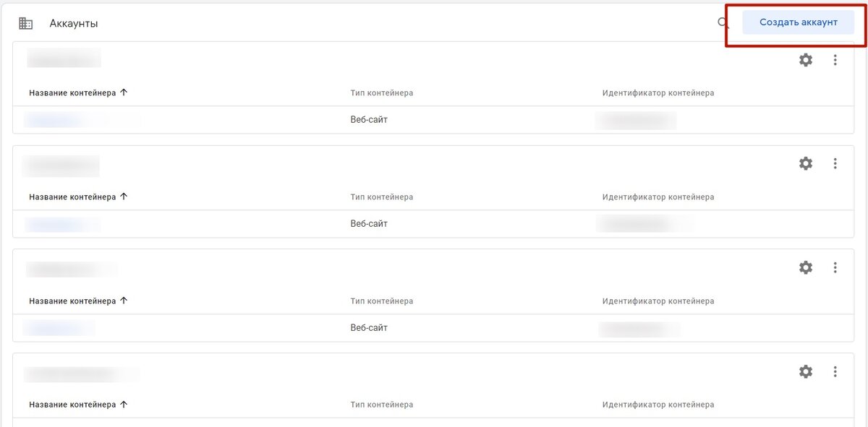
Task: Open settings gear for the second account
Action: 805,163
